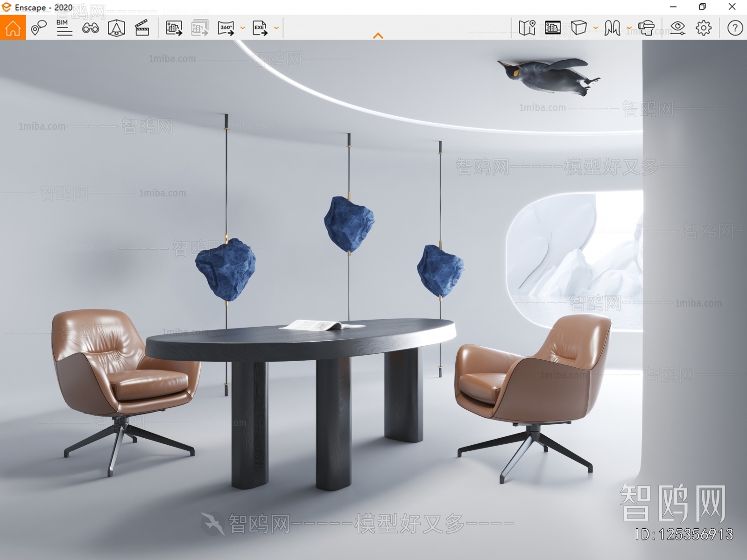
Task: Open Collaborative Annotations (pin and speech bubble icon)
Action: coord(38,28)
